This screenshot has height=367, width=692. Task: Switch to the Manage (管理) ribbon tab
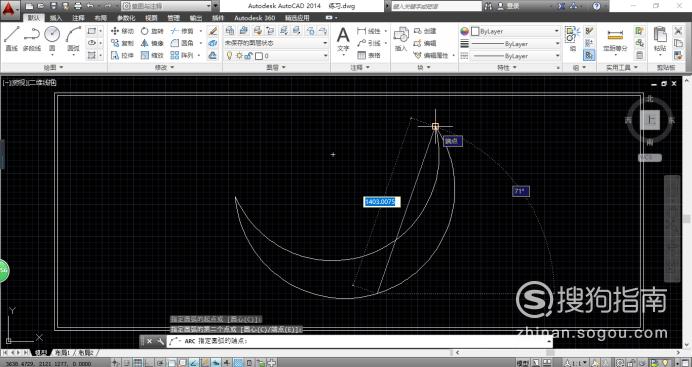173,18
